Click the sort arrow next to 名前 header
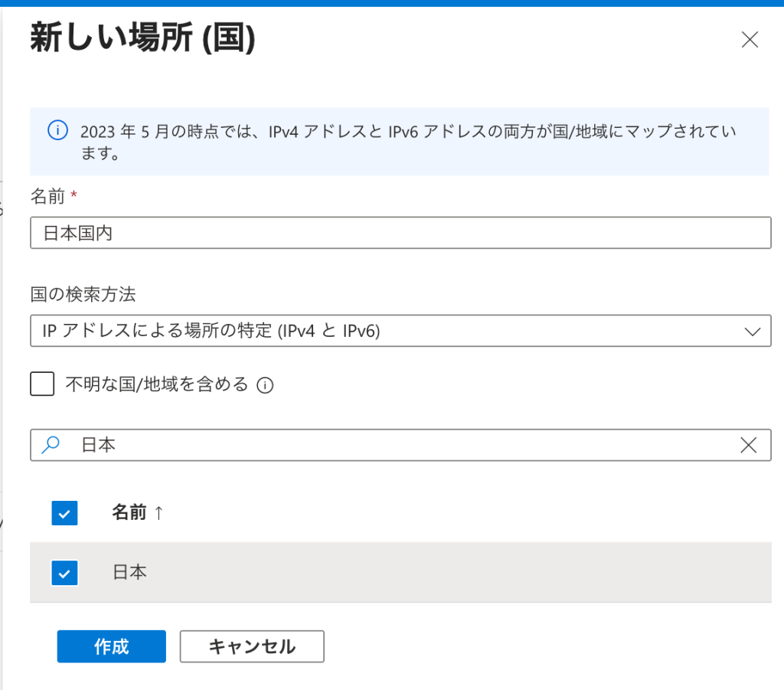 158,513
